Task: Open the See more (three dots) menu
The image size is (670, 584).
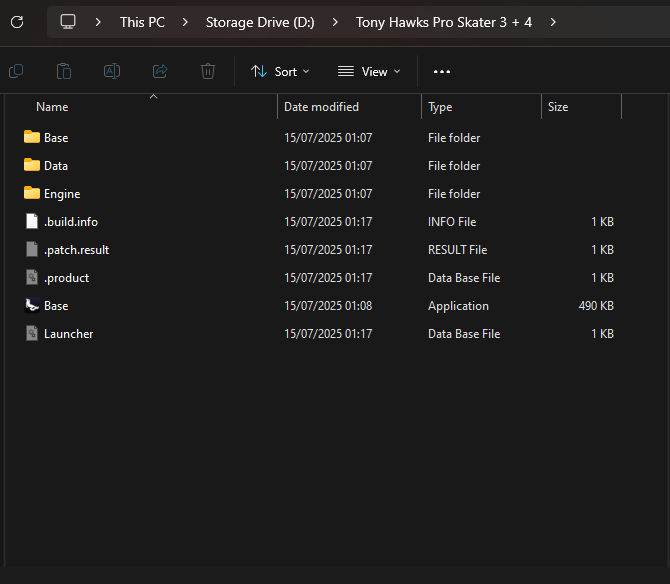Action: 442,71
